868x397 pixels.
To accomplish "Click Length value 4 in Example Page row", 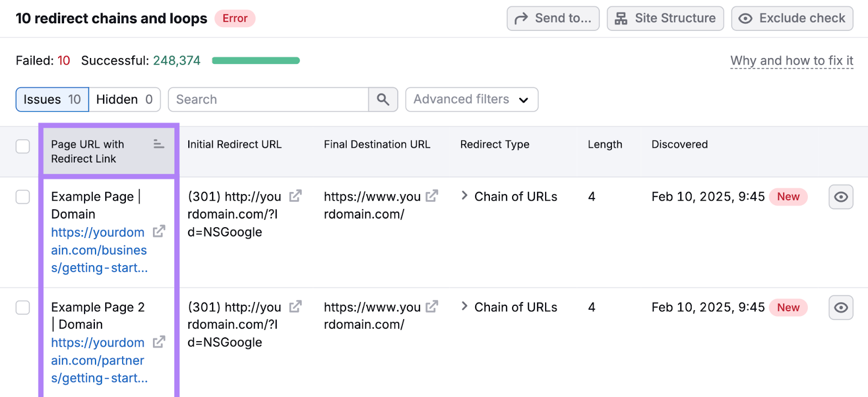I will (592, 196).
